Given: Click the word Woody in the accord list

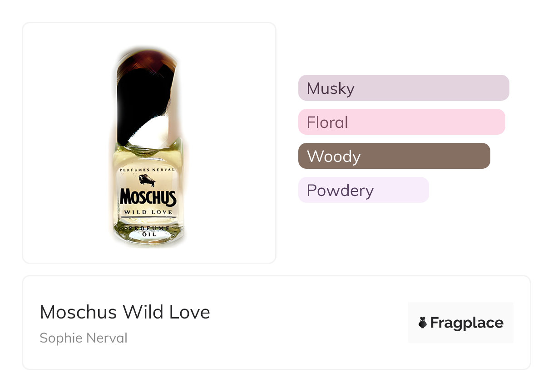Looking at the screenshot, I should pos(334,157).
